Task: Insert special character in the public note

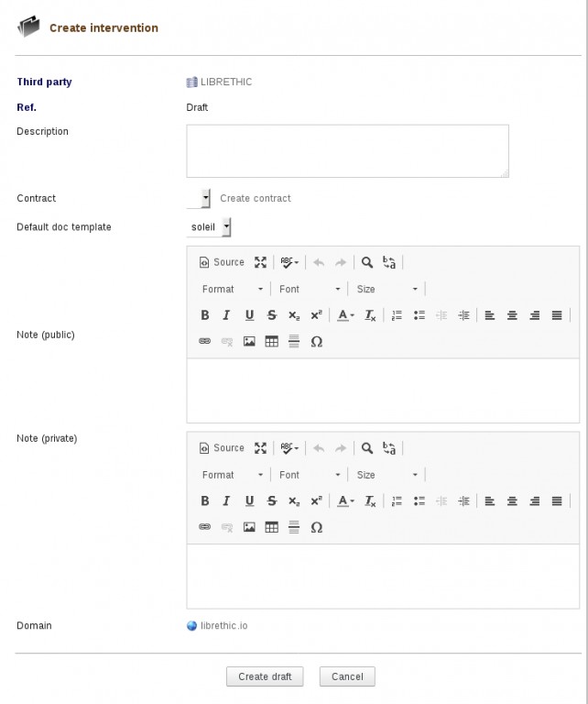Action: (x=317, y=342)
